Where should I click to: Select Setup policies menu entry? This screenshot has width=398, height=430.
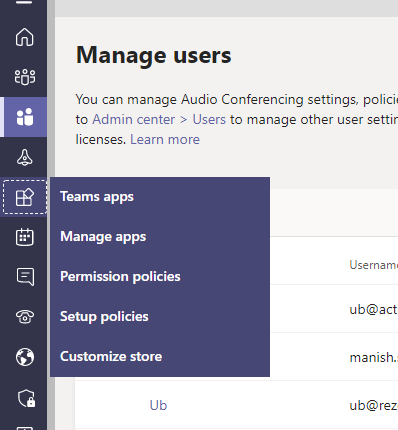104,317
